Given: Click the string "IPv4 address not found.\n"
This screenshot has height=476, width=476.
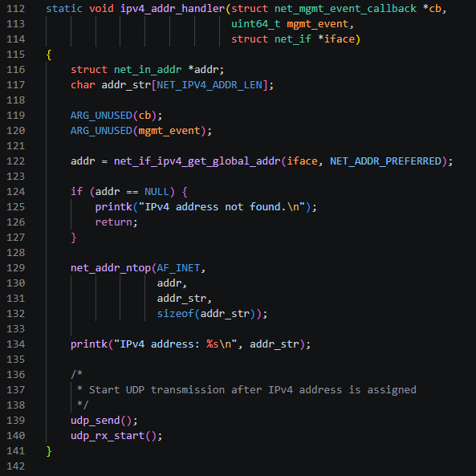Looking at the screenshot, I should [x=222, y=207].
